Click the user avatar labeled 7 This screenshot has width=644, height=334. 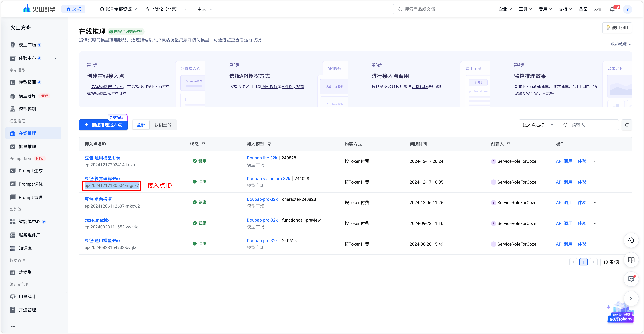pos(627,9)
